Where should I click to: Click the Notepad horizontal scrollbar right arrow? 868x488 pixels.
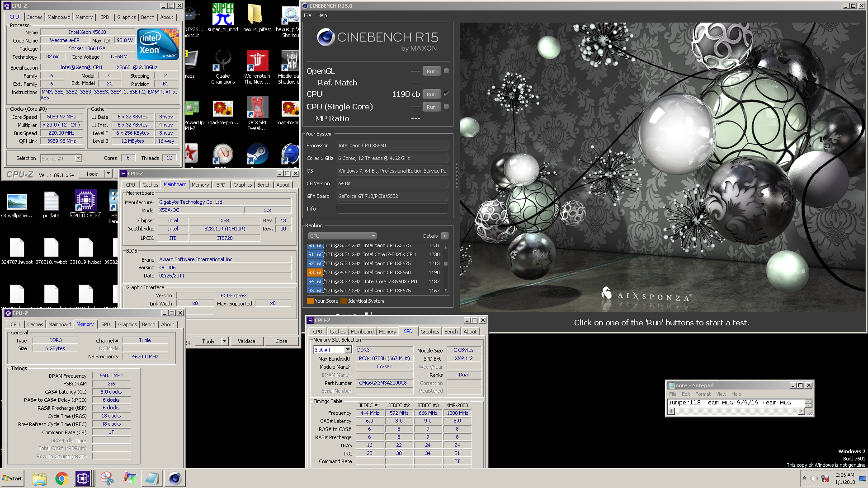pos(802,411)
